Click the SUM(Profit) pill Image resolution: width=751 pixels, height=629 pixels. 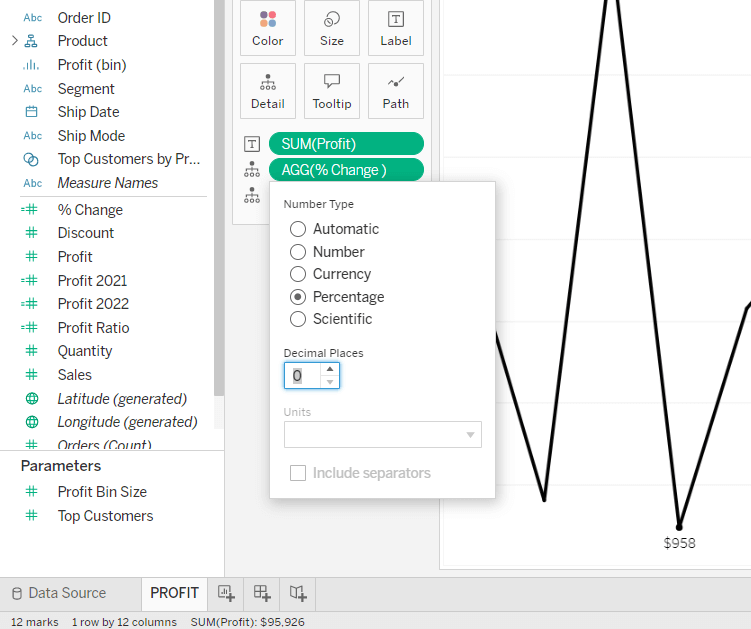(346, 144)
